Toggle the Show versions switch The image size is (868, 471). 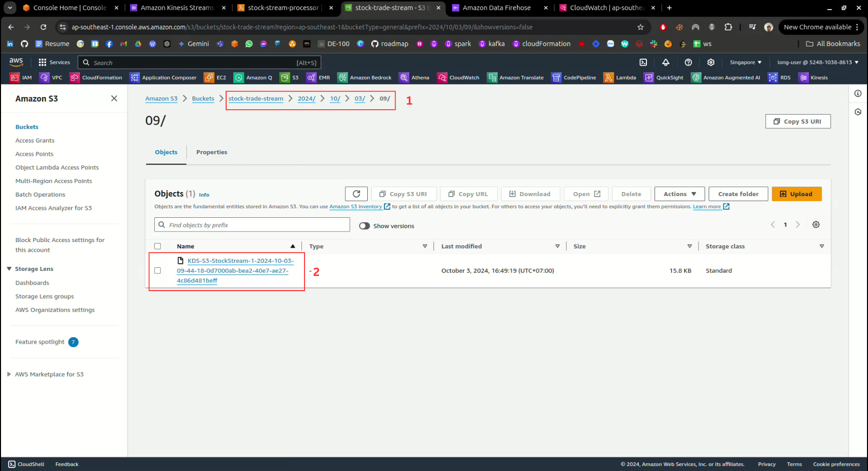point(364,226)
